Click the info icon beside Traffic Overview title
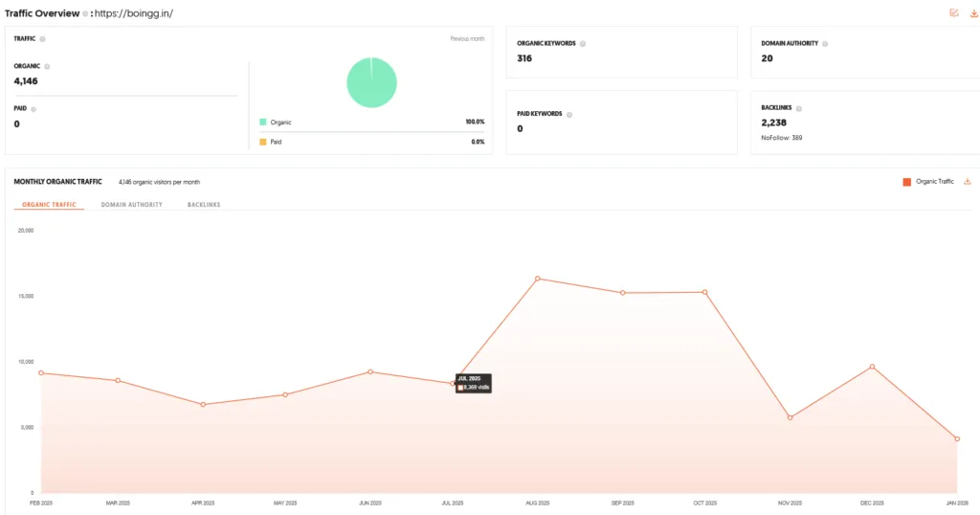 (85, 13)
